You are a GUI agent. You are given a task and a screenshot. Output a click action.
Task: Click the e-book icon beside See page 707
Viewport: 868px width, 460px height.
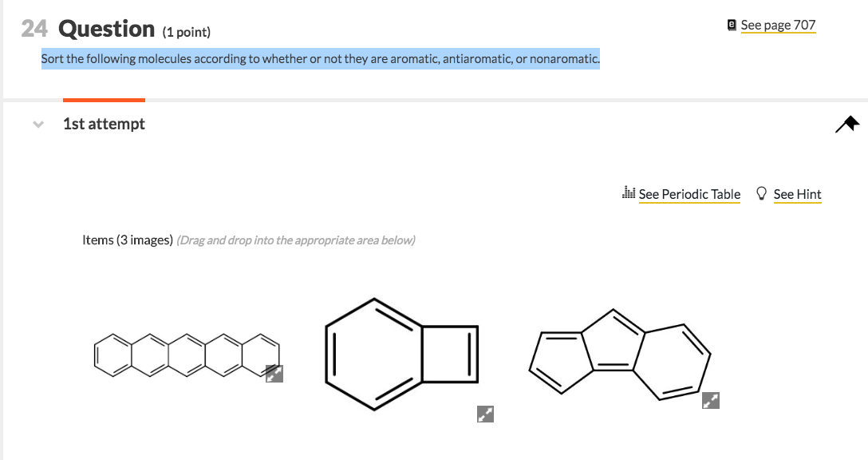coord(731,25)
